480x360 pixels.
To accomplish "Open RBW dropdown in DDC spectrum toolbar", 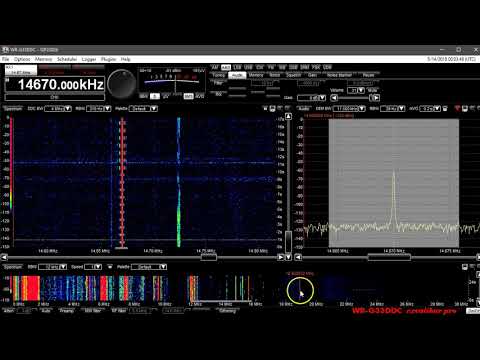I will tap(99, 109).
